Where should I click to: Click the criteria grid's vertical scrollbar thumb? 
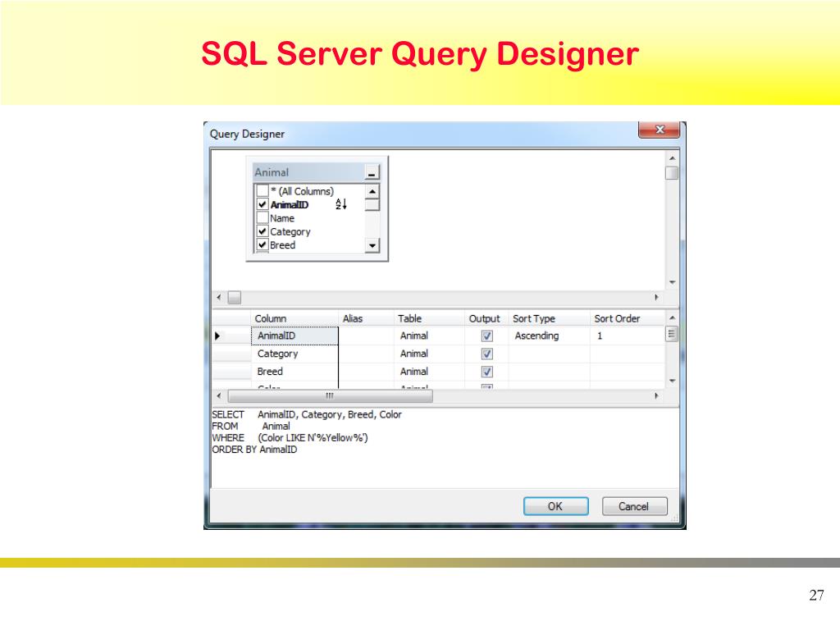pyautogui.click(x=672, y=335)
